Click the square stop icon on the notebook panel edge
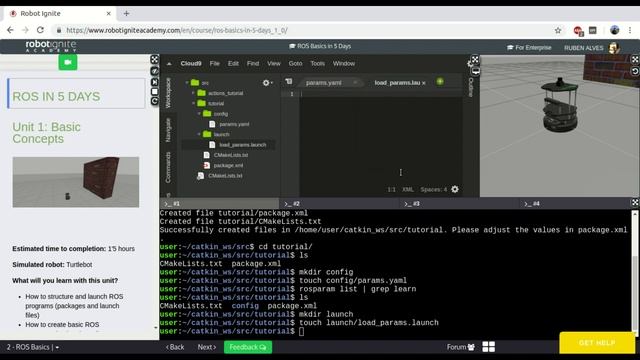 (x=155, y=91)
